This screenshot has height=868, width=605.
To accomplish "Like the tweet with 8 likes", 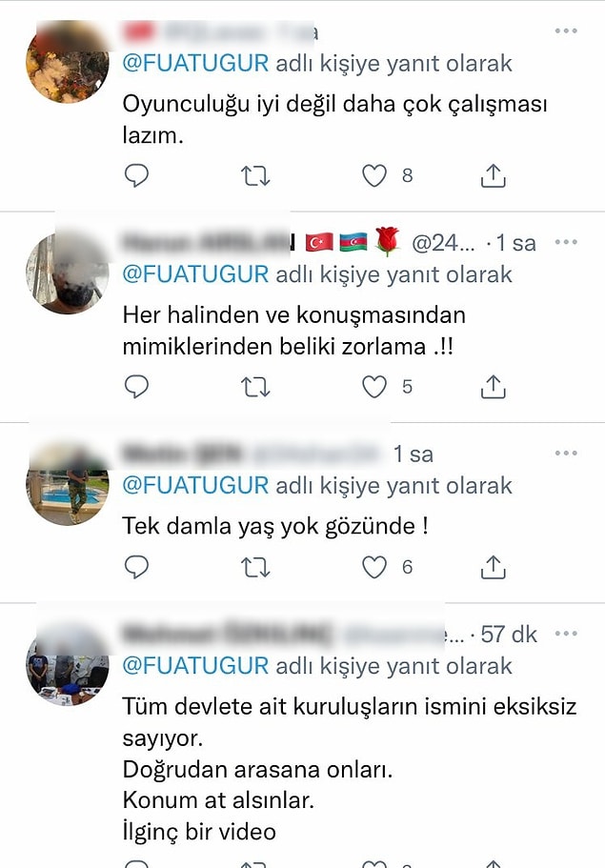I will (374, 176).
